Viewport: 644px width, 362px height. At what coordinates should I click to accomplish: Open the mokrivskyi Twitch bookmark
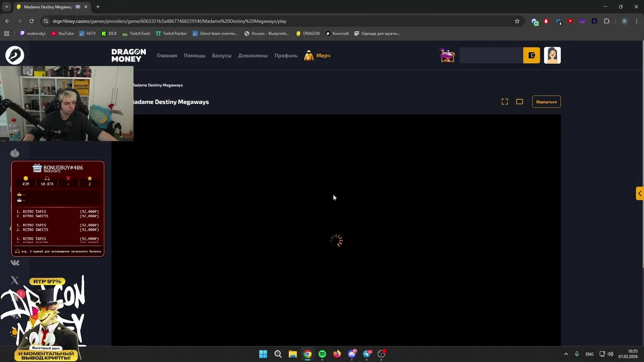point(32,34)
